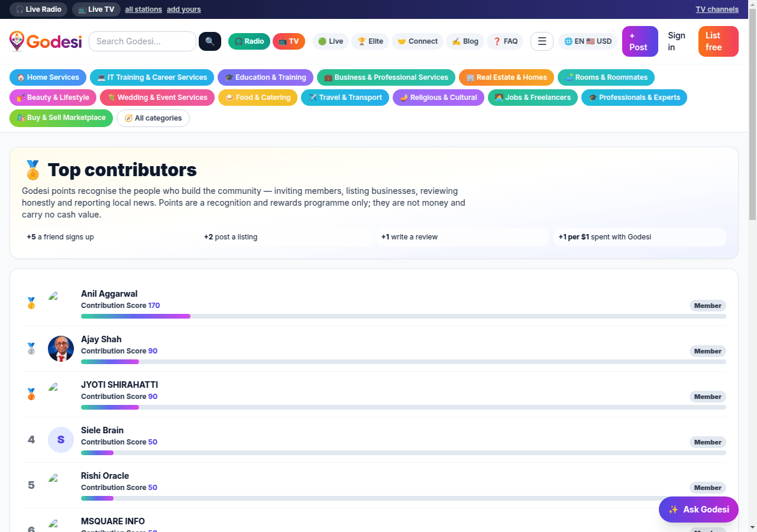
Task: Click the +1 write a review chip
Action: pyautogui.click(x=462, y=237)
